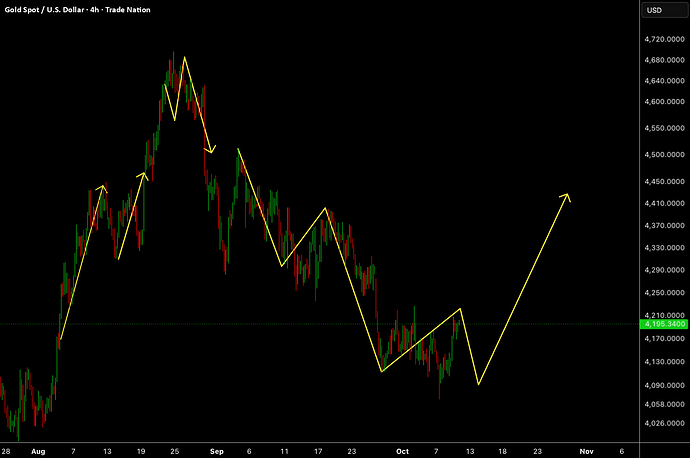This screenshot has height=458, width=690.
Task: Click the 4,130.0000 price axis label
Action: (x=664, y=362)
